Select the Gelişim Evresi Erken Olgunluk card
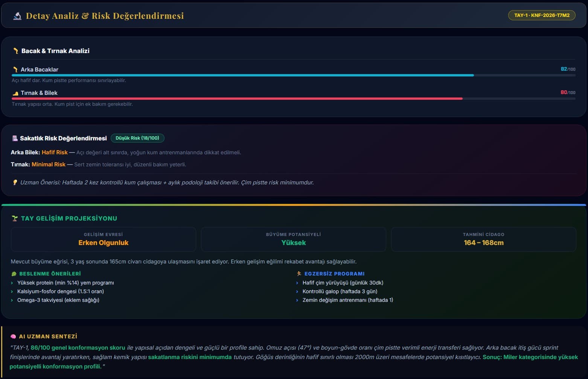 pyautogui.click(x=104, y=239)
